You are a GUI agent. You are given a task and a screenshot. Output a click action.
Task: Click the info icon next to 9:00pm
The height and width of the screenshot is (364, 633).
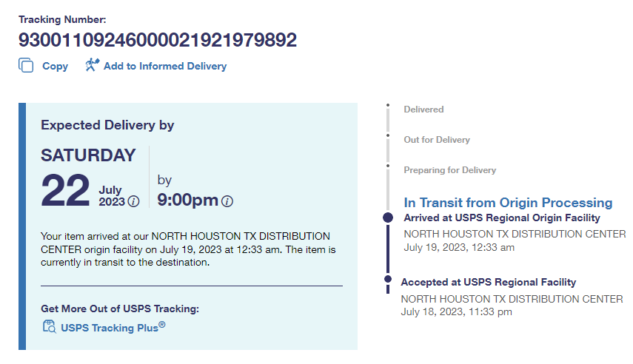click(x=227, y=201)
